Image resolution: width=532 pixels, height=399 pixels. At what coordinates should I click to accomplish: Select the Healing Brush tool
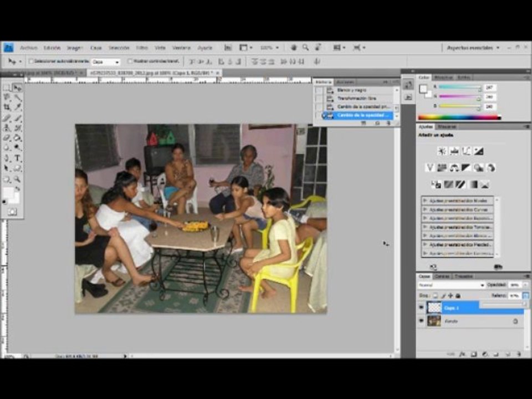7,118
